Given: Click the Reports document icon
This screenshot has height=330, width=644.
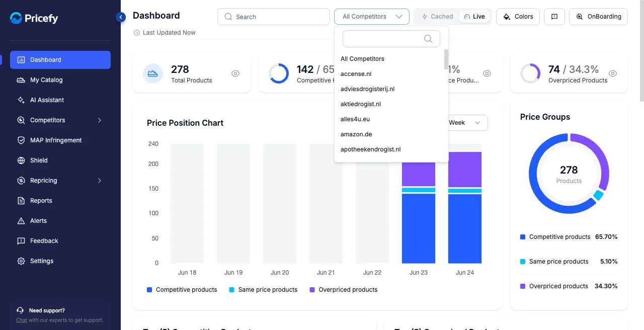Looking at the screenshot, I should pyautogui.click(x=21, y=201).
